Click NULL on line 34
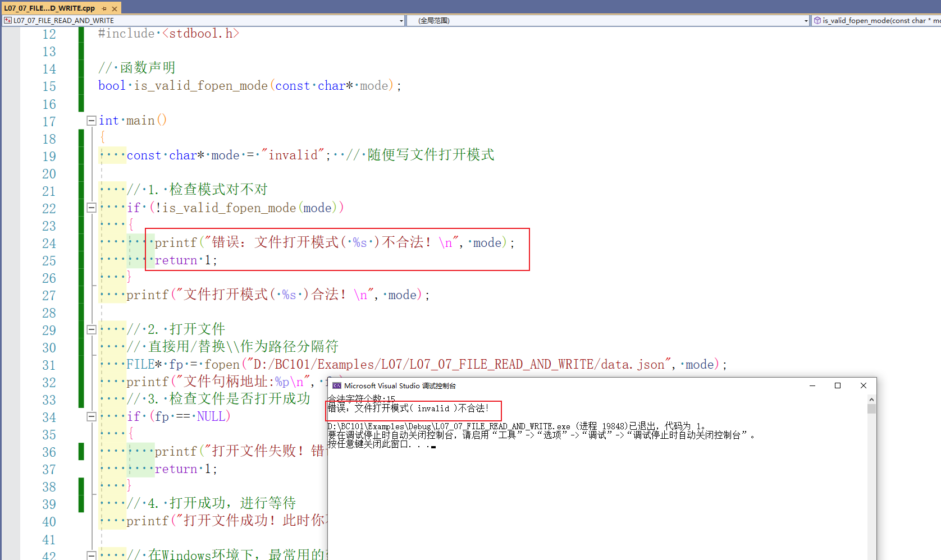This screenshot has width=941, height=560. [211, 416]
